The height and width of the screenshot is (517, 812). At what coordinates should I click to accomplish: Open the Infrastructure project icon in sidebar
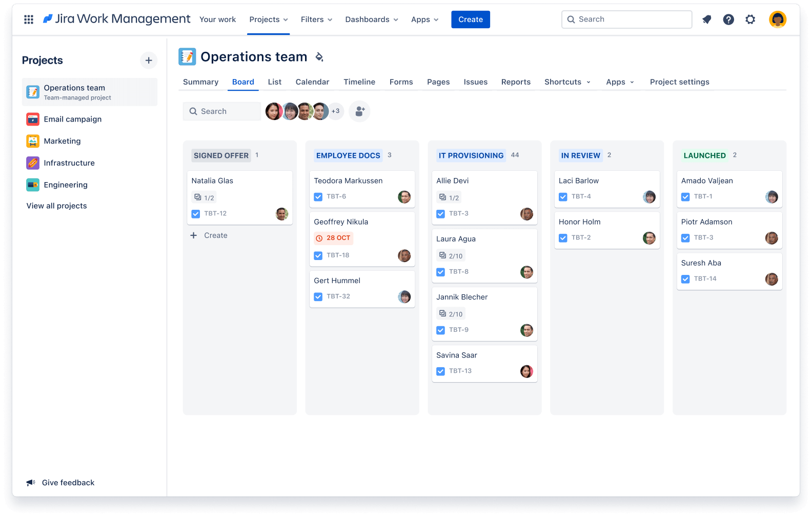[33, 163]
